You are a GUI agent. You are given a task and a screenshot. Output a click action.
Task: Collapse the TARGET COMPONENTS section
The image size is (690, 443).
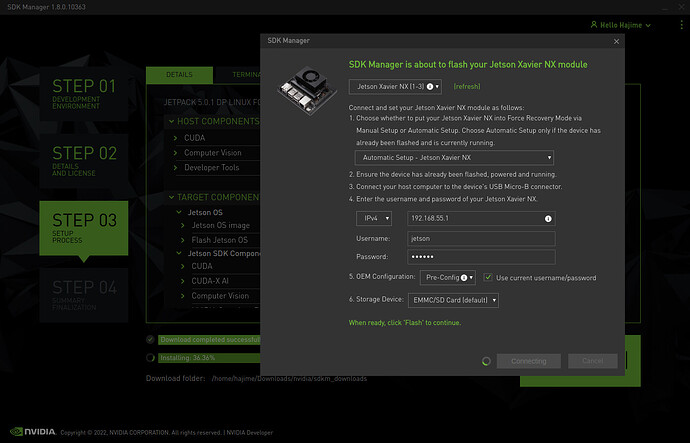pos(172,198)
